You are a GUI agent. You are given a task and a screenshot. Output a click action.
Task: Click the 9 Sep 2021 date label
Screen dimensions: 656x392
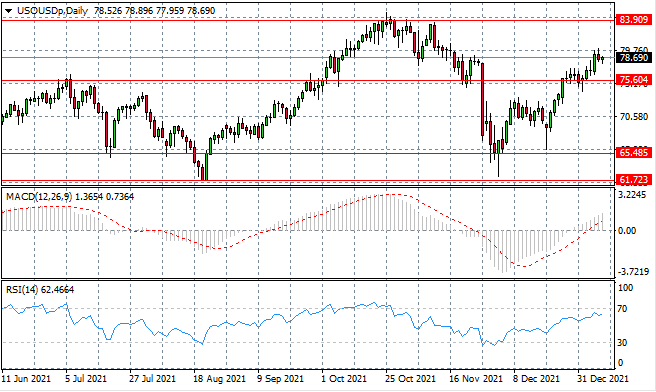click(280, 379)
